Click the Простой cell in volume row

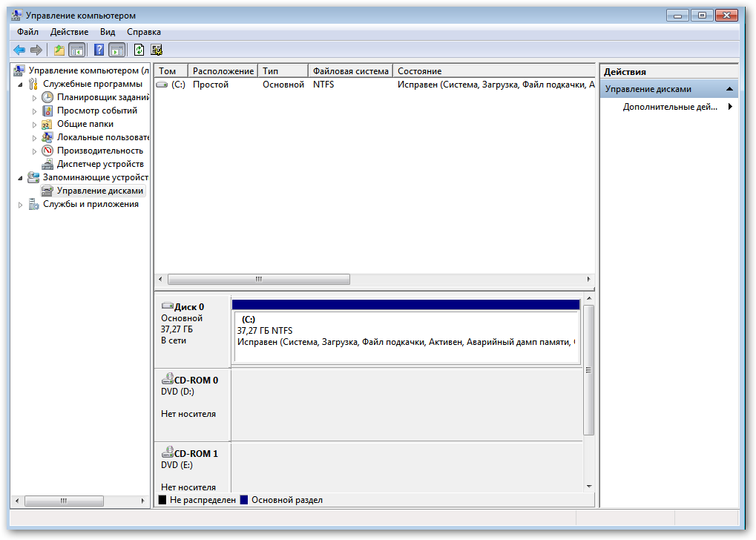210,85
